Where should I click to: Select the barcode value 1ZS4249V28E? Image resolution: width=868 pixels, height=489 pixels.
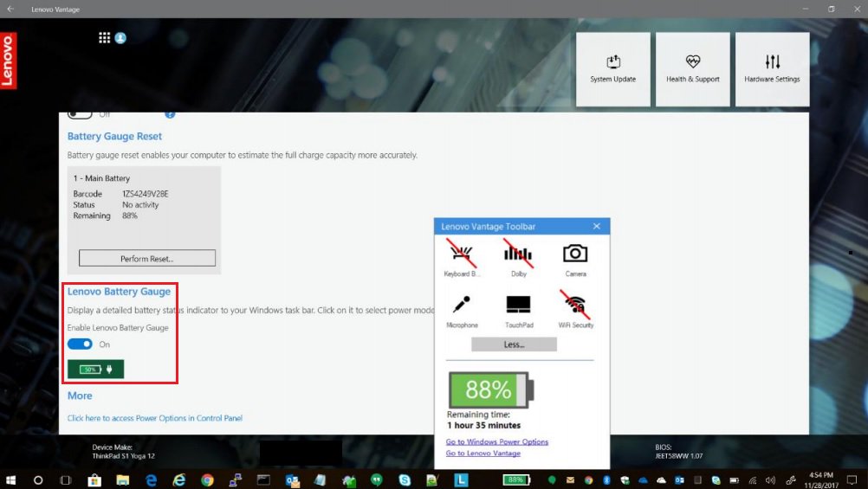coord(145,194)
